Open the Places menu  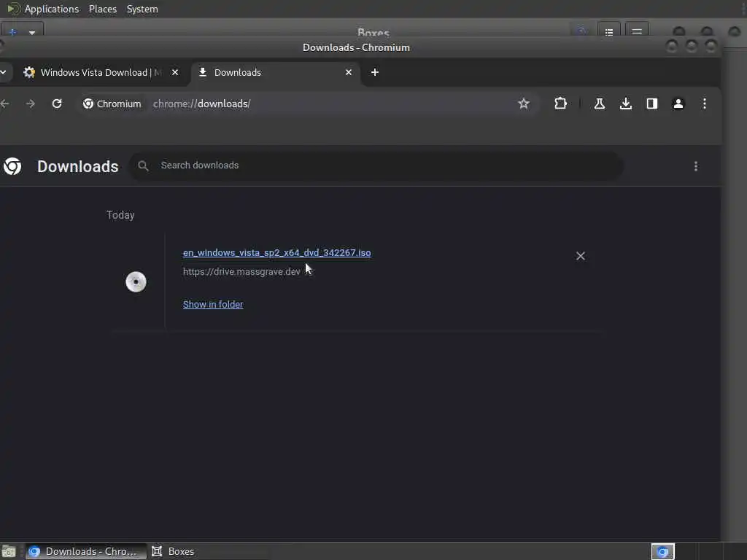pyautogui.click(x=103, y=9)
